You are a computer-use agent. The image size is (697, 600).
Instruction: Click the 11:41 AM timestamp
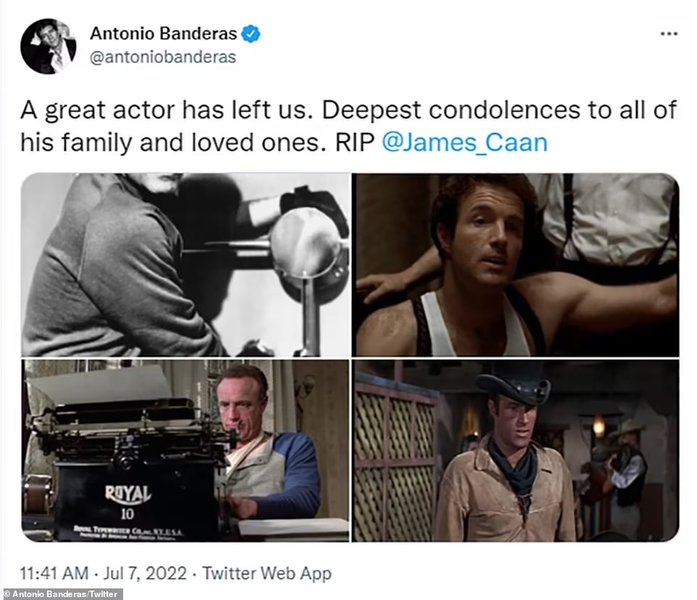(54, 573)
